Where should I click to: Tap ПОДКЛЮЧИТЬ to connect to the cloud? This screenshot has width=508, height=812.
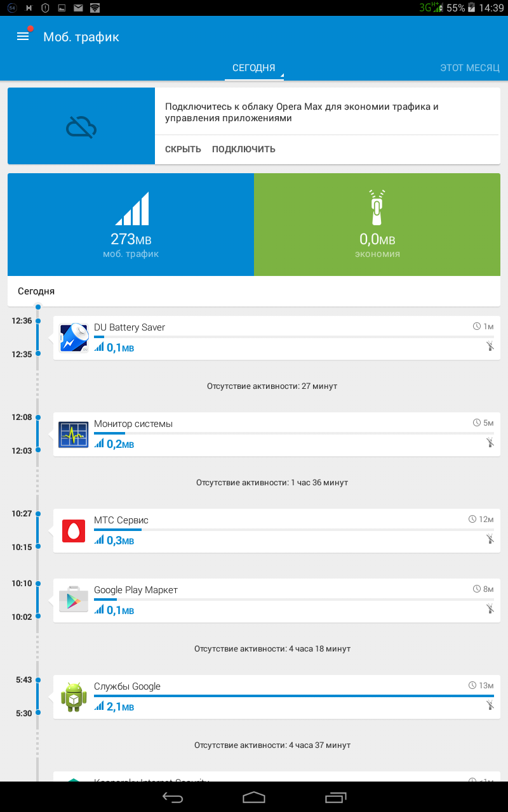coord(244,150)
